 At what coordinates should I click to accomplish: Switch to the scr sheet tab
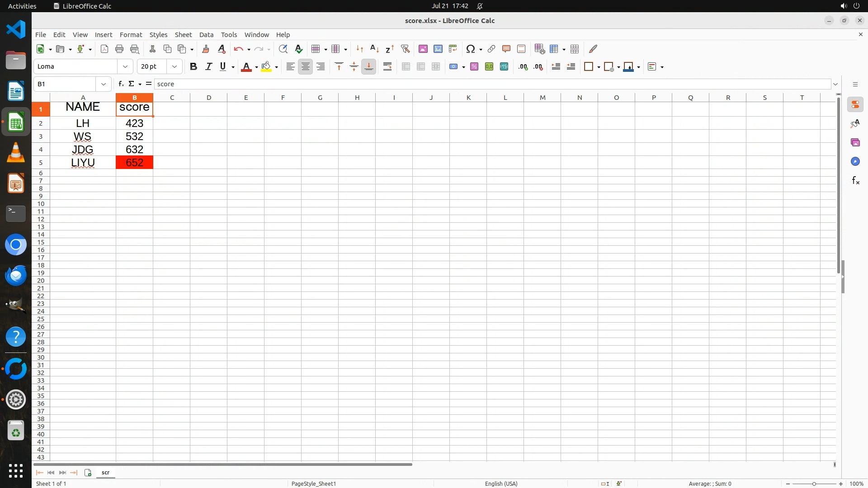105,472
